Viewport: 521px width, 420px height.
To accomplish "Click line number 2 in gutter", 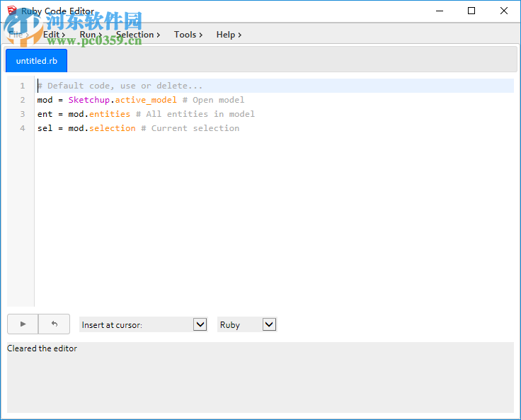I will pyautogui.click(x=23, y=100).
